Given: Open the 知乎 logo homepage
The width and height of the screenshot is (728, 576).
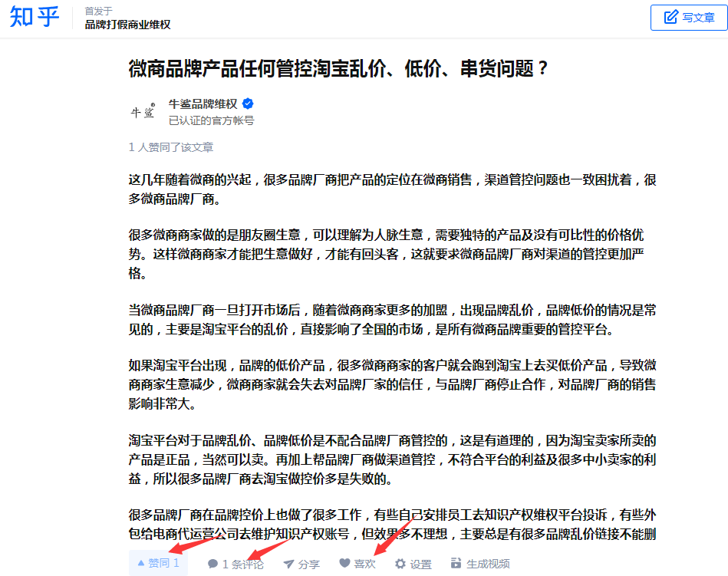Looking at the screenshot, I should click(35, 17).
